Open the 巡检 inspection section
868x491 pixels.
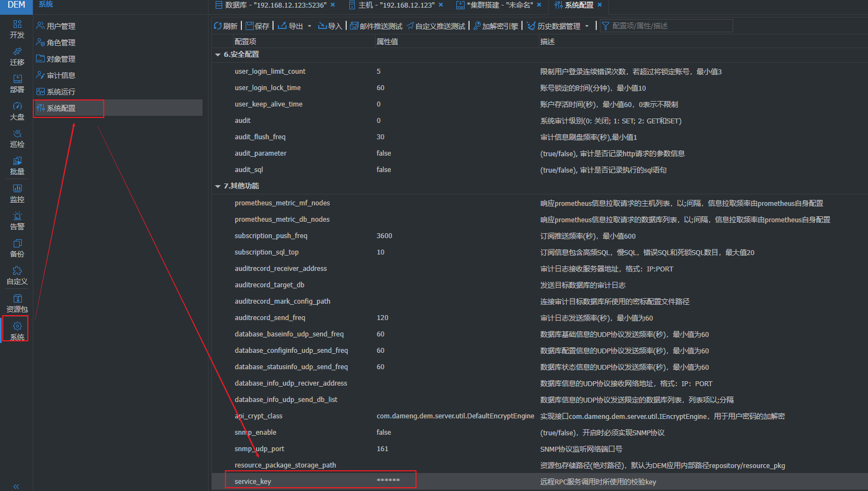(x=17, y=138)
